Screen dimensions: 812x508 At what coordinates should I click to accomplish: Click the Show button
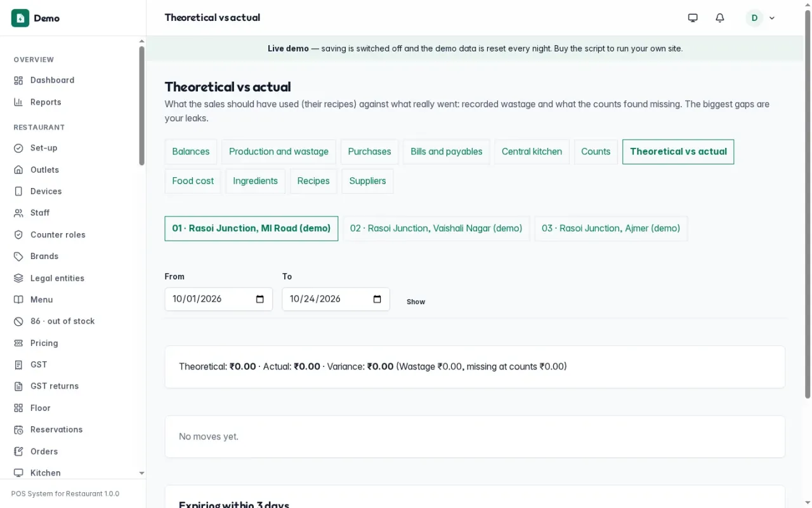pyautogui.click(x=416, y=302)
